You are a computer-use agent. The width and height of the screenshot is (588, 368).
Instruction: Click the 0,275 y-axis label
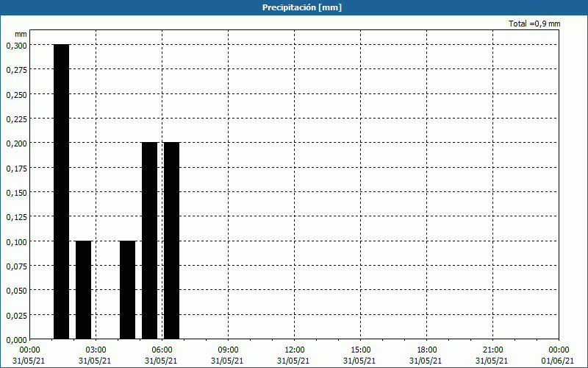coord(16,70)
